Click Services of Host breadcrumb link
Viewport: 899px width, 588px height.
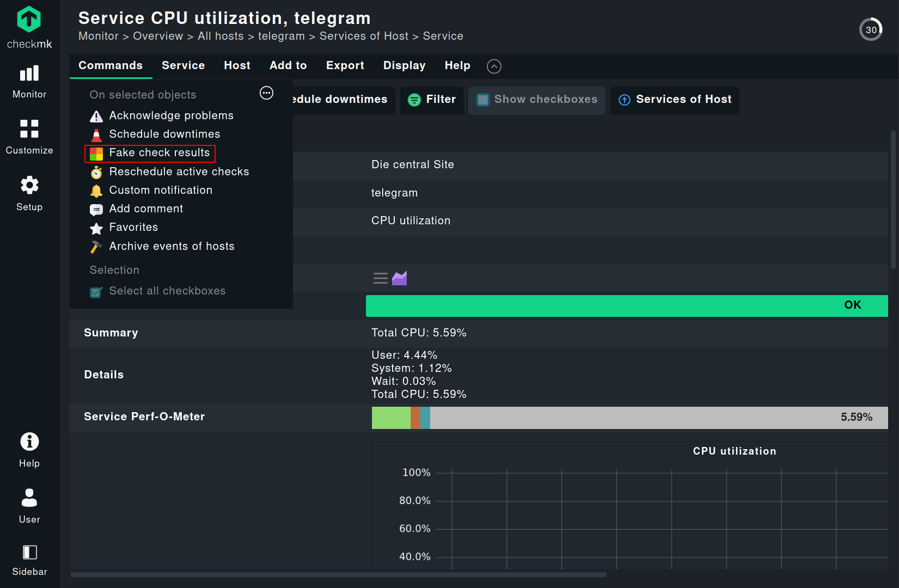click(364, 36)
